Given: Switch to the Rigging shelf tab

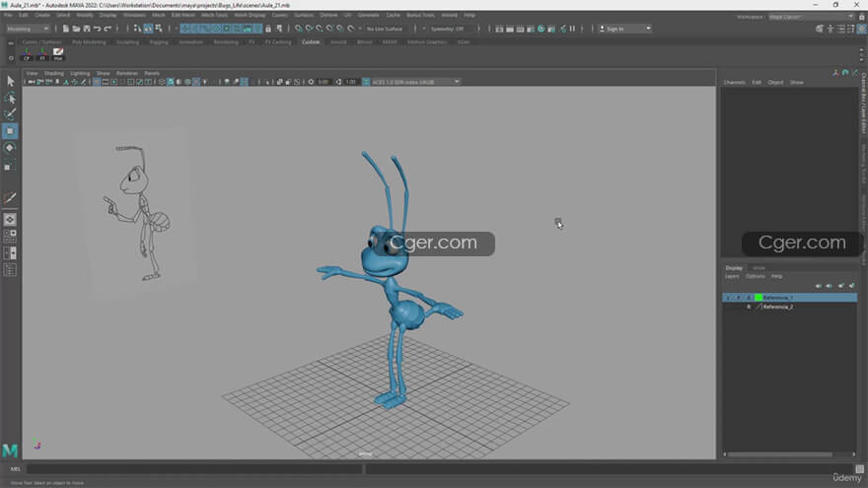Looking at the screenshot, I should point(159,42).
